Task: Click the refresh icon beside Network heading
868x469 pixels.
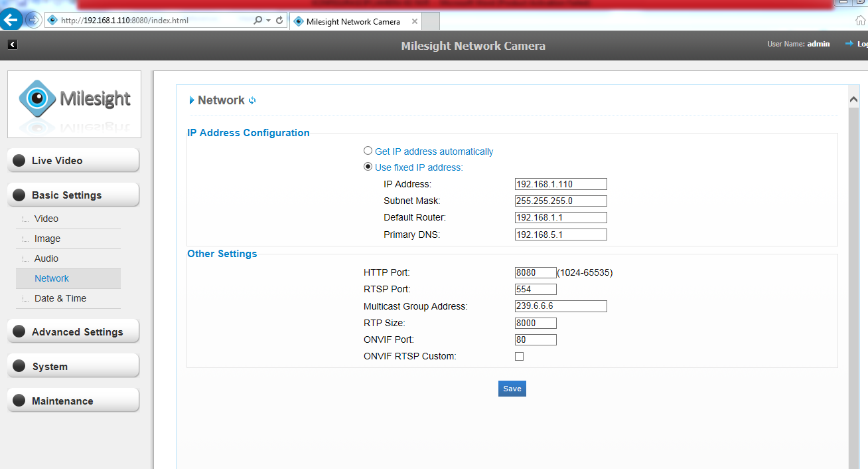Action: [252, 101]
